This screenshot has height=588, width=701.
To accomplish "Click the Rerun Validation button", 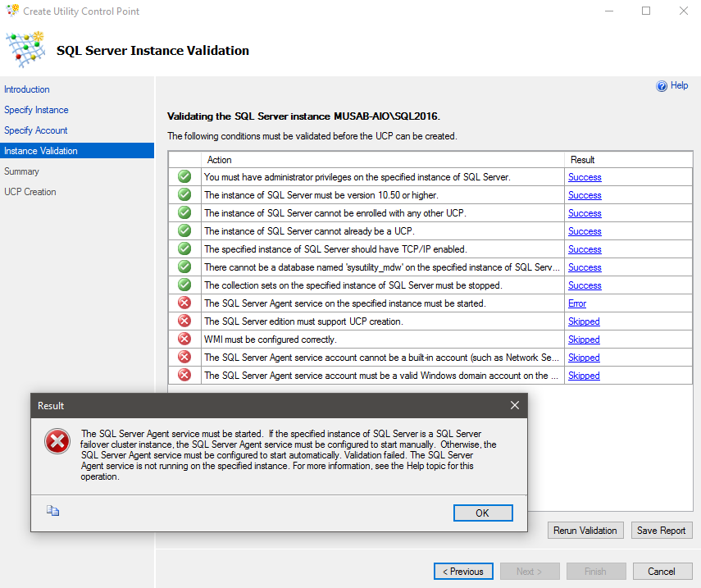I will pos(585,531).
